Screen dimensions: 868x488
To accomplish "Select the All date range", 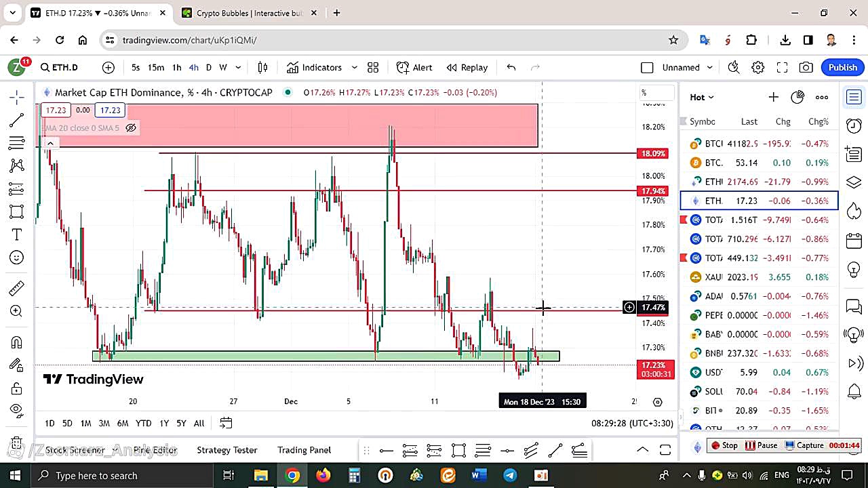I will 199,423.
